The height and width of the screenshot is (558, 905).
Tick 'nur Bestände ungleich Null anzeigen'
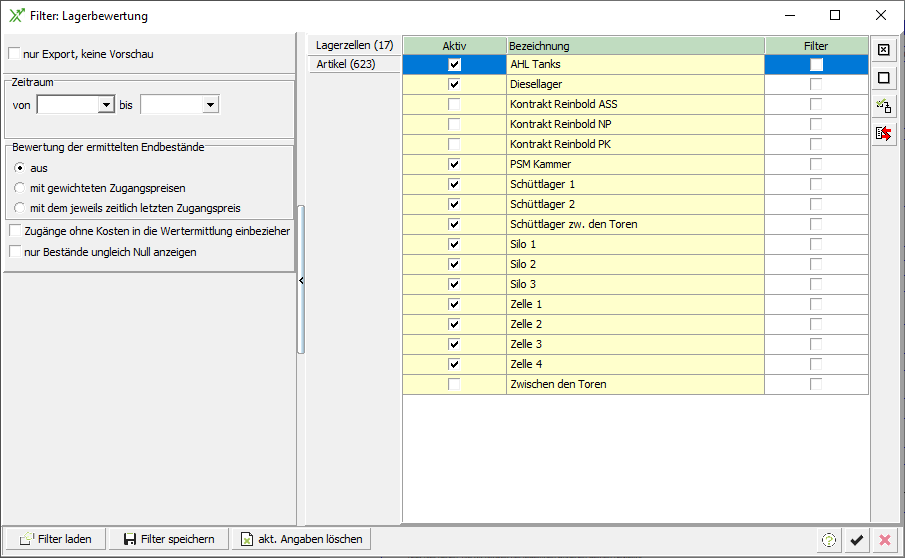pos(14,252)
